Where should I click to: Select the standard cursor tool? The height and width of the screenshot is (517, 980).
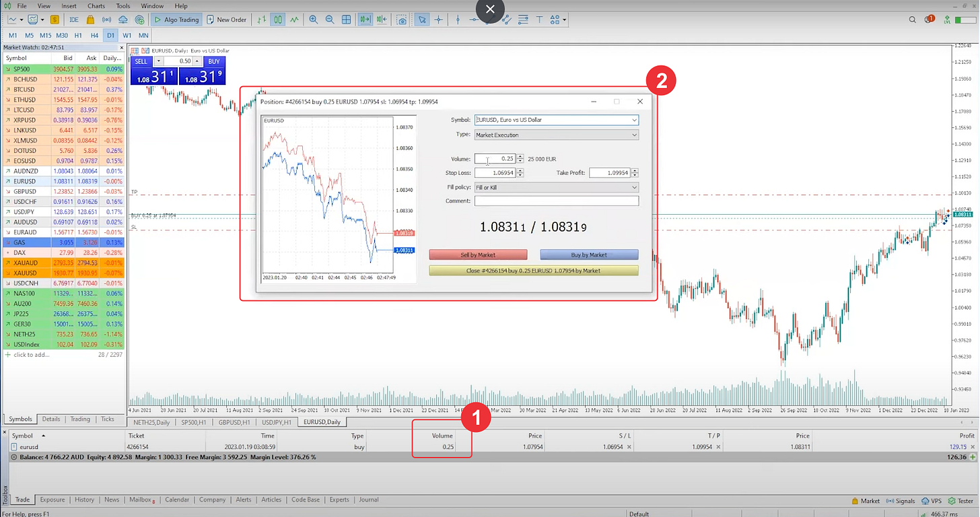(x=422, y=20)
